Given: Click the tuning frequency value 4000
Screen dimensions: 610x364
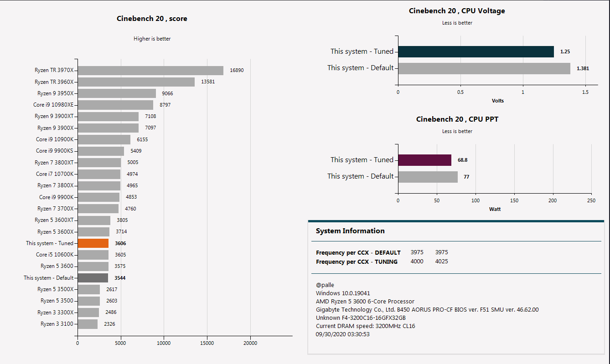Looking at the screenshot, I should (417, 261).
